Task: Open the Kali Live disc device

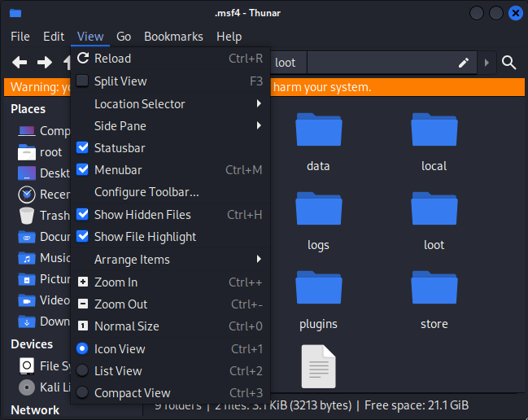Action: pyautogui.click(x=44, y=387)
